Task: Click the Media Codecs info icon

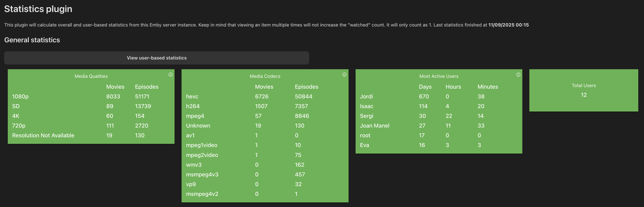Action: (344, 75)
